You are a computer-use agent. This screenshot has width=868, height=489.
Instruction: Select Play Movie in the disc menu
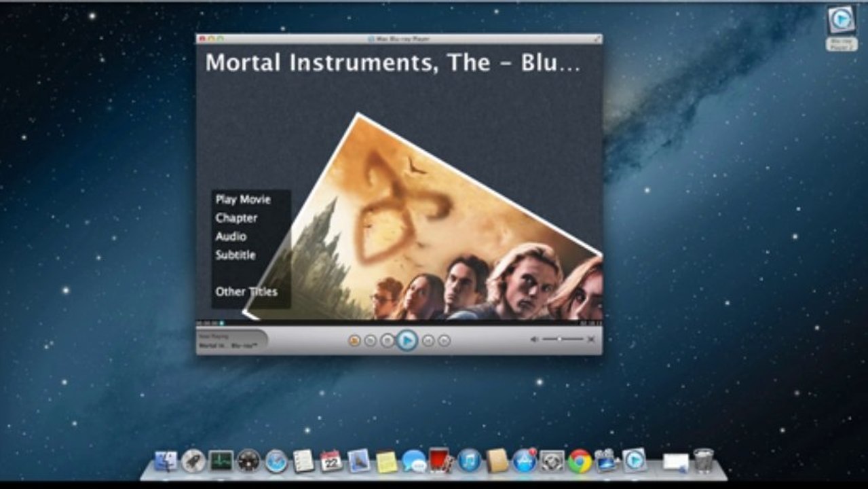[x=243, y=200]
